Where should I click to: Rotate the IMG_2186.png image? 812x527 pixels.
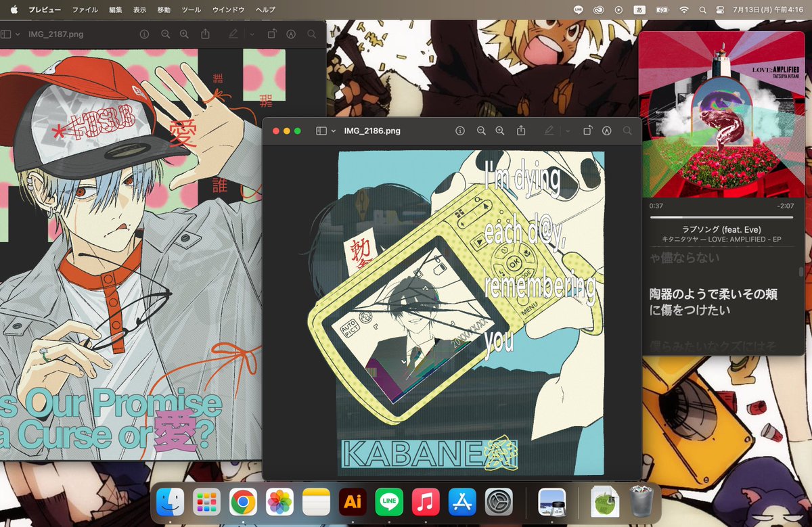(588, 131)
